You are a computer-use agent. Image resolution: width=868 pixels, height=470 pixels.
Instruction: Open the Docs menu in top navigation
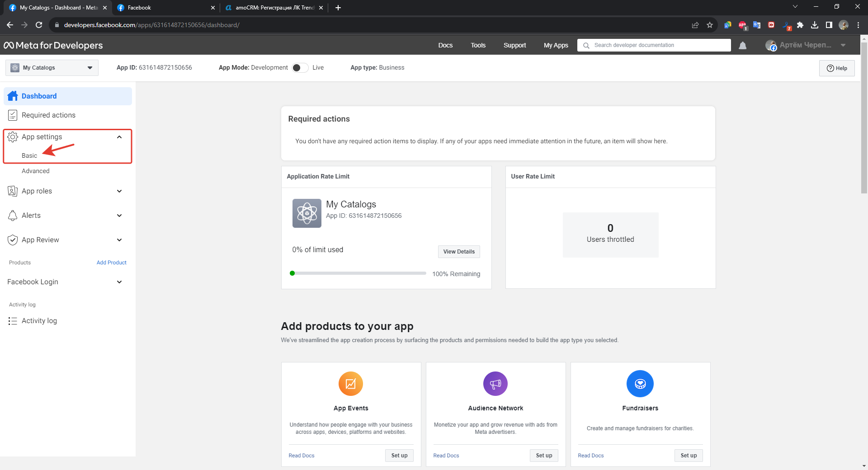[x=445, y=45]
